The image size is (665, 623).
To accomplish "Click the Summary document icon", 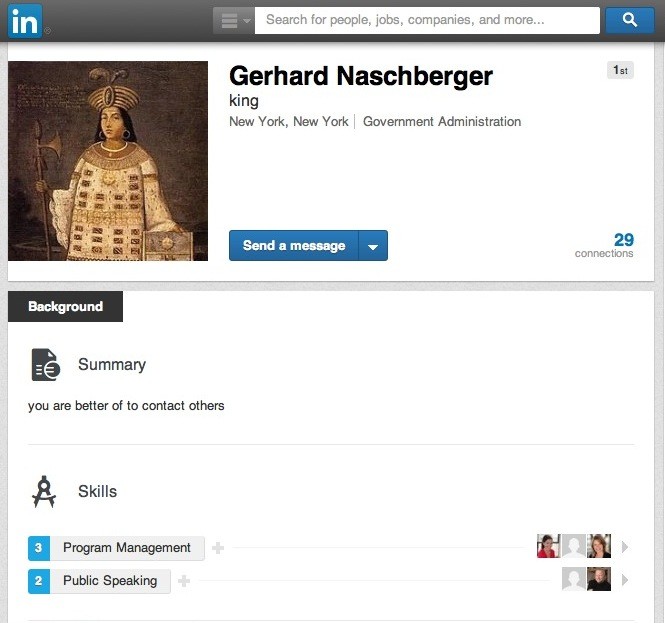I will (45, 365).
